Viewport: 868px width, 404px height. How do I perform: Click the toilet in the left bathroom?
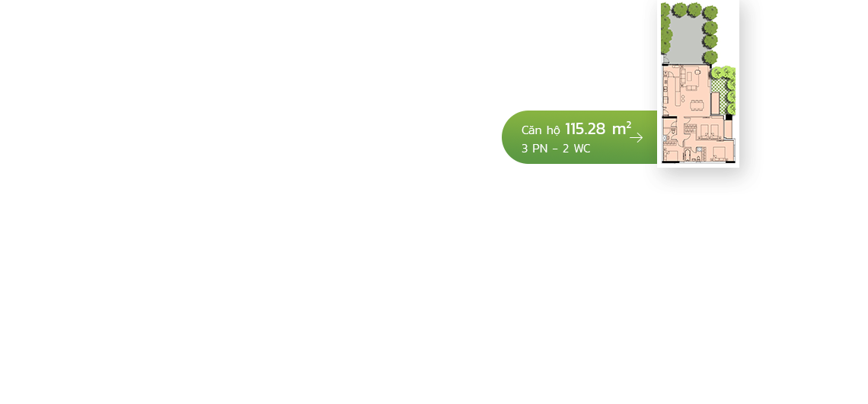tap(673, 131)
